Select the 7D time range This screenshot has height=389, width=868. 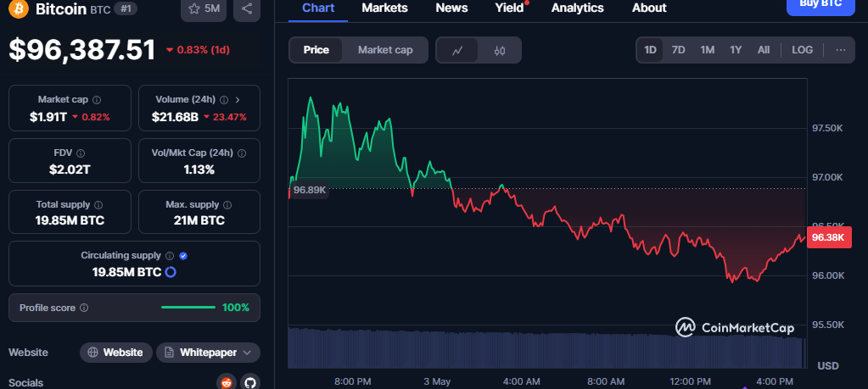[x=678, y=50]
